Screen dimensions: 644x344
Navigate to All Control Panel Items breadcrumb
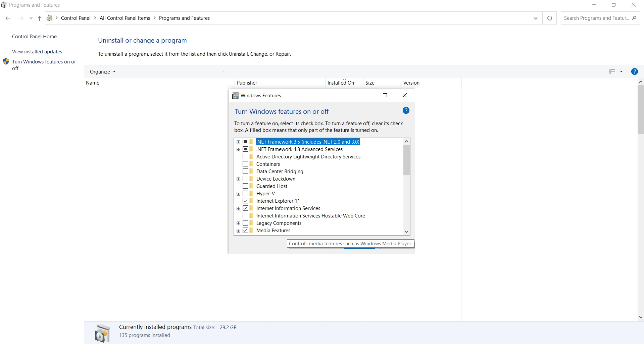pos(125,18)
